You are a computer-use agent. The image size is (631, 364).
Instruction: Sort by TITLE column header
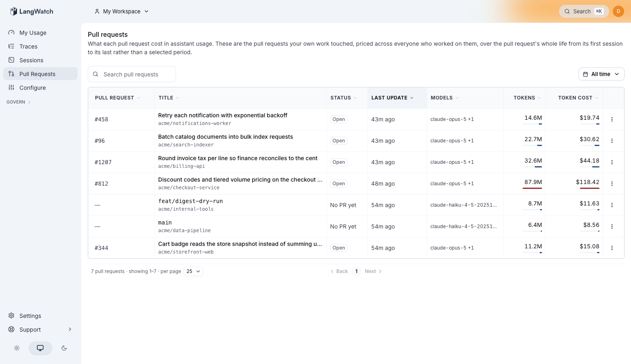169,98
